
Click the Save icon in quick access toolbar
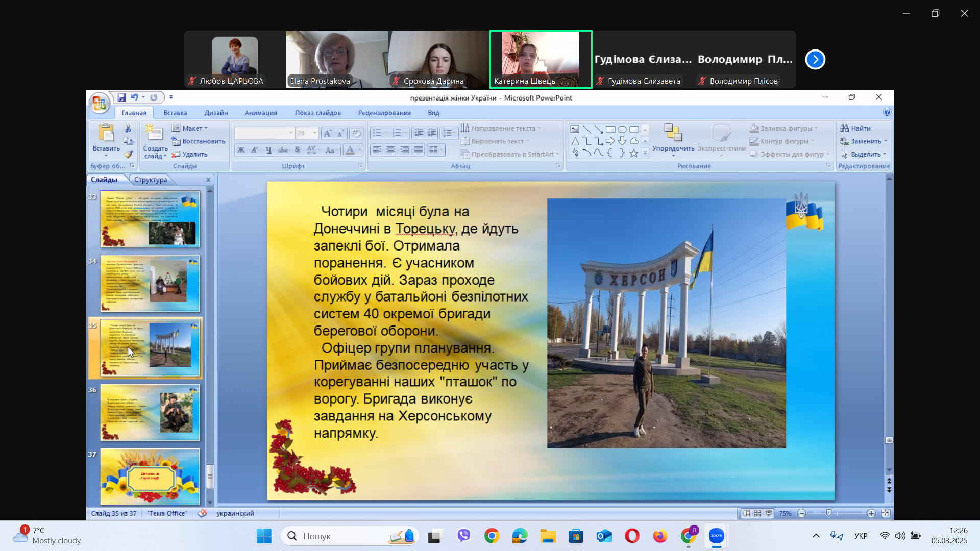click(121, 97)
